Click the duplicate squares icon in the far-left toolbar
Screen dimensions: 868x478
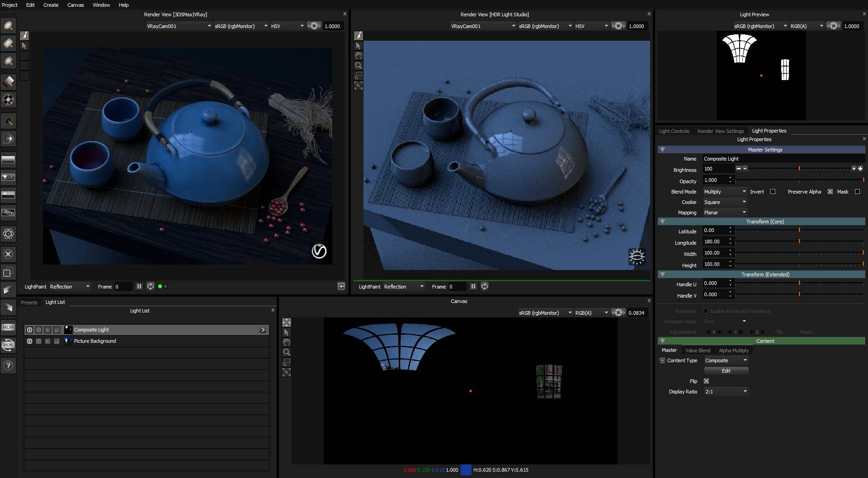point(8,272)
